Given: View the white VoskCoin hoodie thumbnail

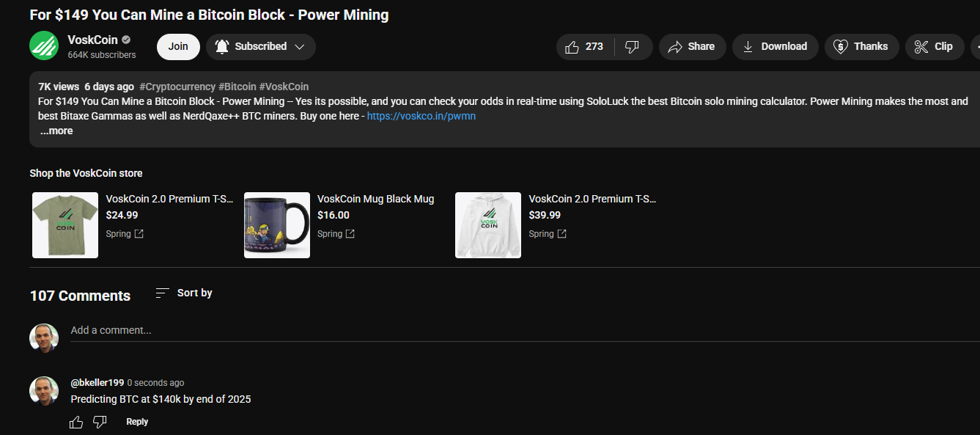Looking at the screenshot, I should click(x=488, y=225).
